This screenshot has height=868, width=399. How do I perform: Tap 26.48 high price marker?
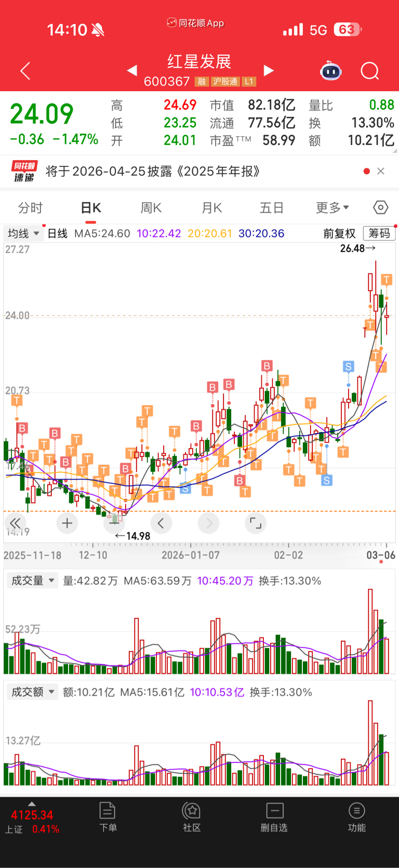tap(357, 249)
